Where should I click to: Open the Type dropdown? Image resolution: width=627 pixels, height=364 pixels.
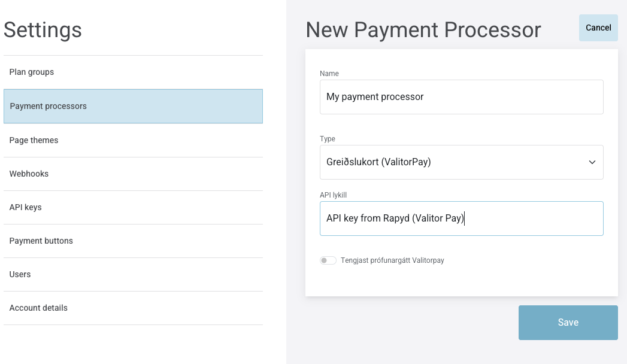462,162
